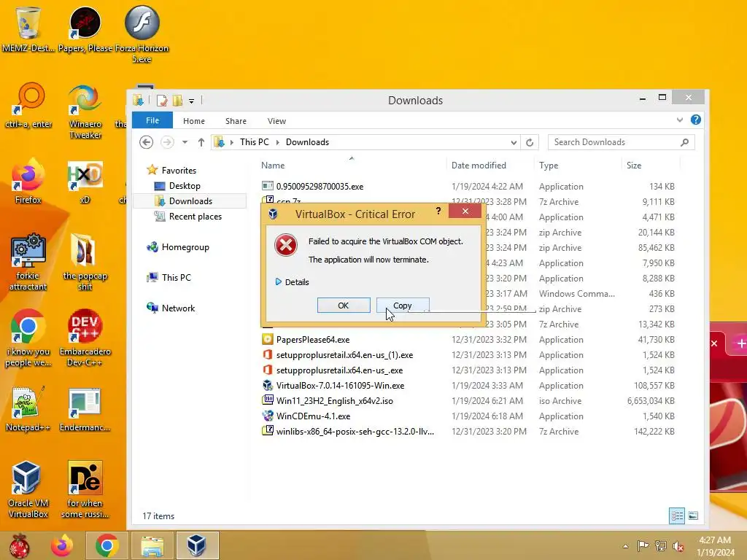The width and height of the screenshot is (747, 560).
Task: Click the dialog's question mark help button
Action: point(438,211)
